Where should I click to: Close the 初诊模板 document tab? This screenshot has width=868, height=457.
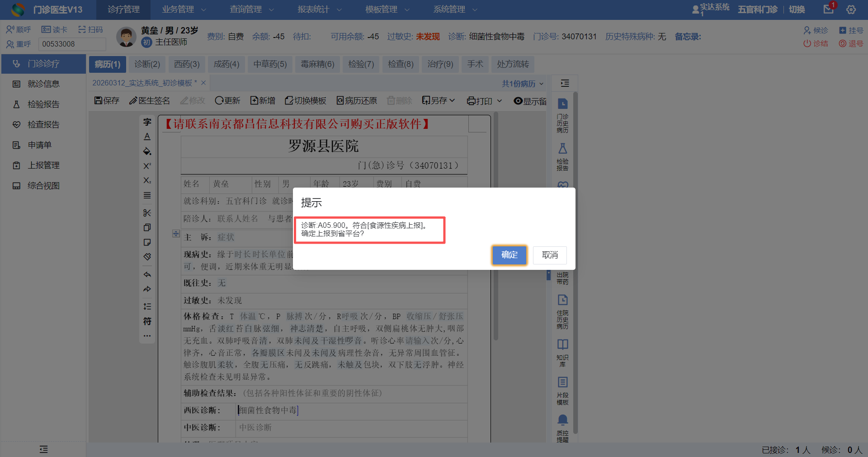point(203,83)
